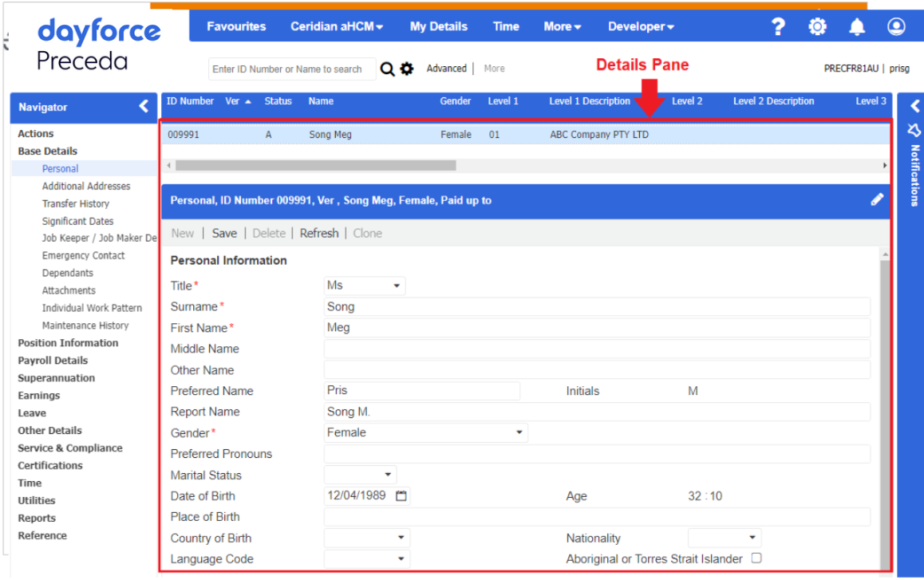The width and height of the screenshot is (924, 580).
Task: Click the help question mark icon
Action: click(x=779, y=26)
